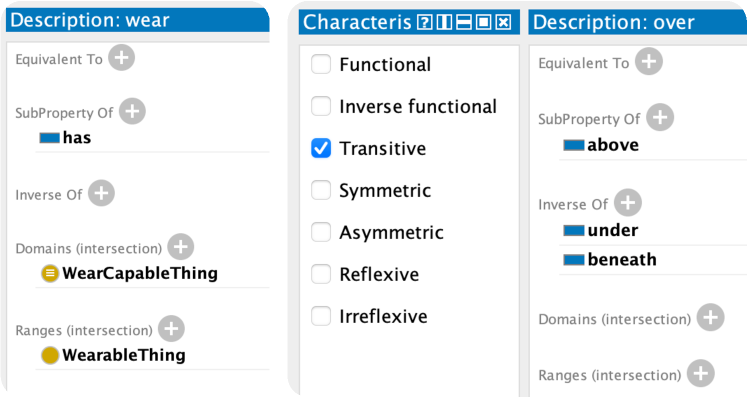The width and height of the screenshot is (747, 398).
Task: Add Equivalent To for wear property
Action: click(121, 58)
